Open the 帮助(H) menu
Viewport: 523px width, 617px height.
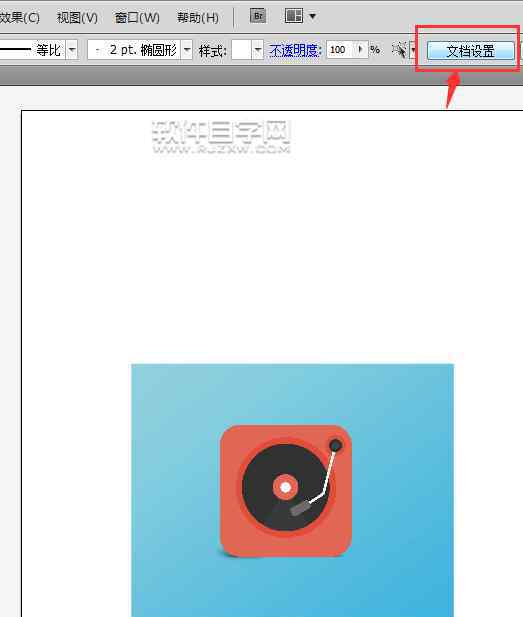pos(198,18)
